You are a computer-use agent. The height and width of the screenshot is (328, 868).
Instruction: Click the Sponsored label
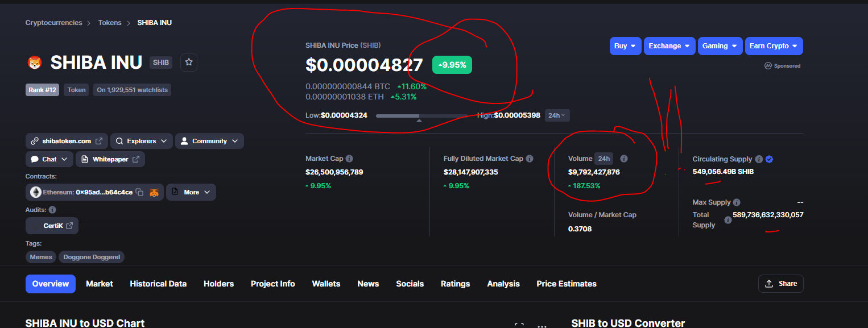[x=783, y=66]
